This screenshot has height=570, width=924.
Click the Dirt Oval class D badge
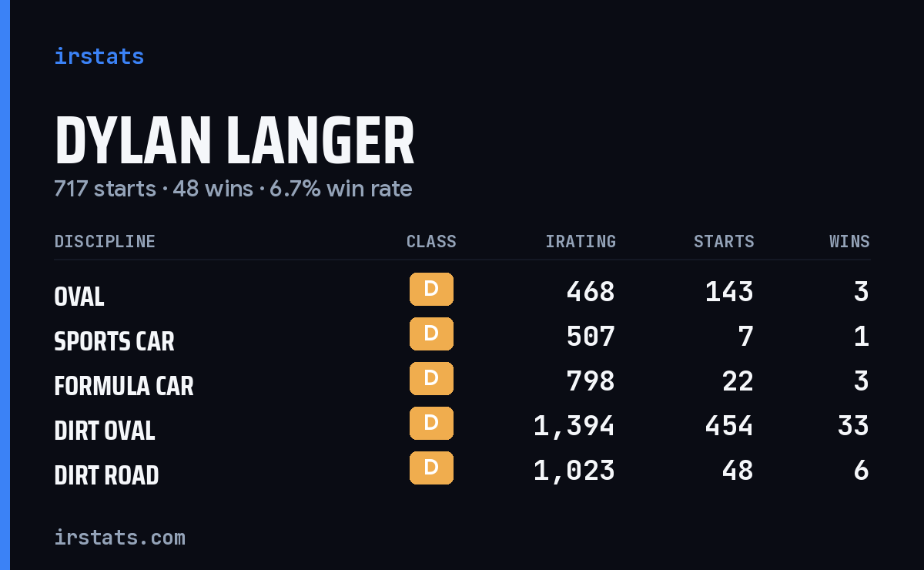pyautogui.click(x=431, y=424)
